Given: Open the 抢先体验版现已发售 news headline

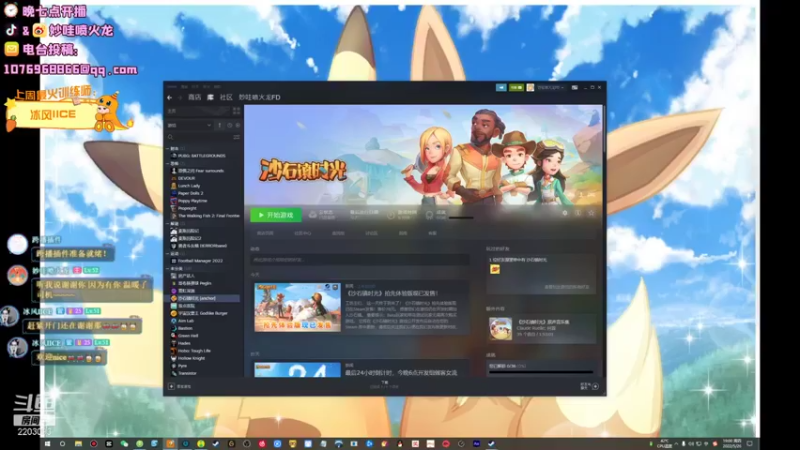Looking at the screenshot, I should 392,293.
